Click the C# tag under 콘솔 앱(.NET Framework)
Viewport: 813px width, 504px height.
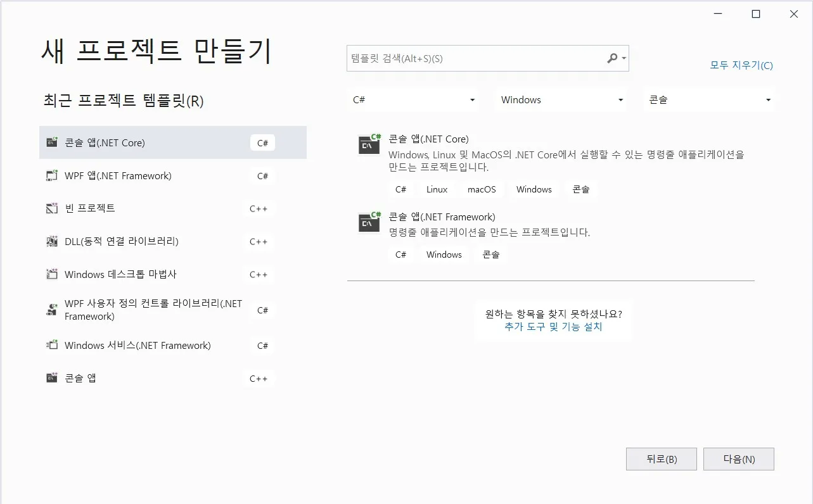point(400,255)
